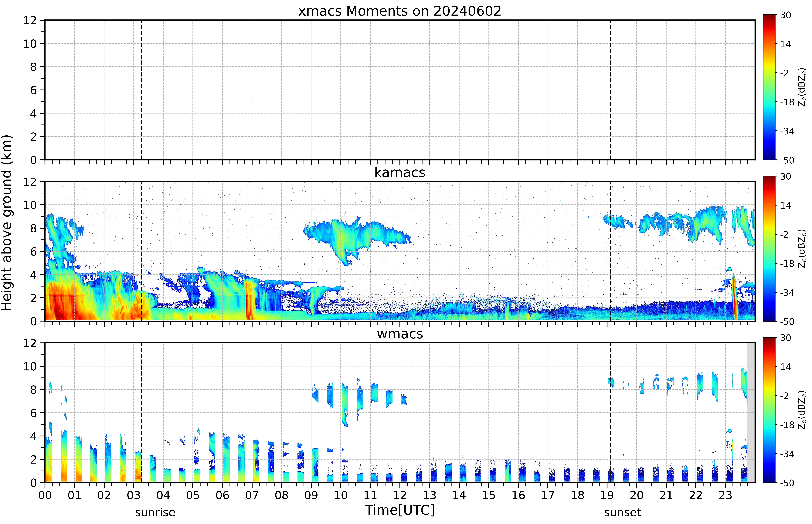The image size is (812, 524).
Task: Click the '-50' tick on the wmacs colorbar
Action: click(787, 483)
